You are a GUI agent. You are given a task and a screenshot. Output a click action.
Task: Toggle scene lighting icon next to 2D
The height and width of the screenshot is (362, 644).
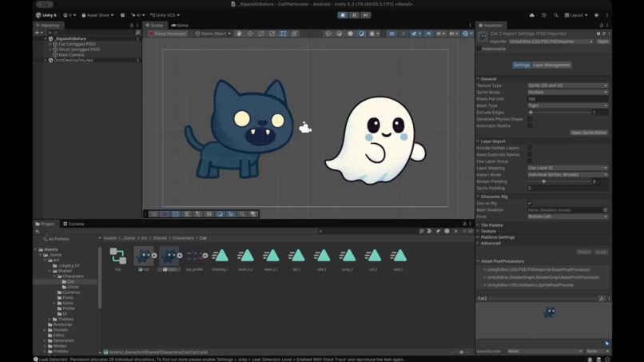[x=403, y=34]
